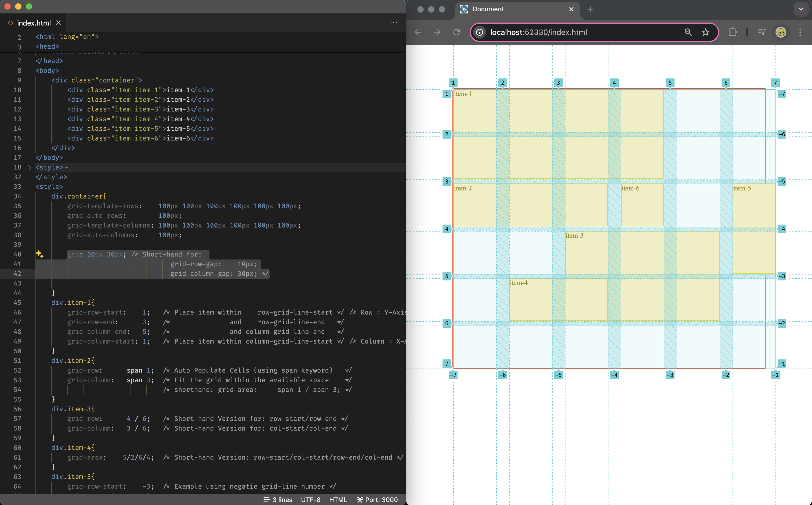Click the HTML file icon in the index.html tab
Viewport: 812px width, 505px height.
tap(11, 23)
